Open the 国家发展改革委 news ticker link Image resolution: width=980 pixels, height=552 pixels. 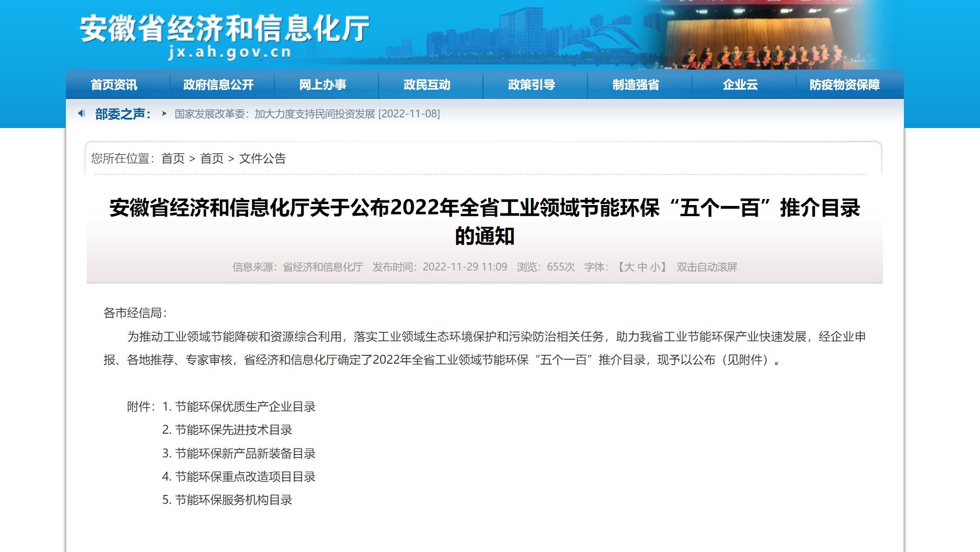pos(307,114)
